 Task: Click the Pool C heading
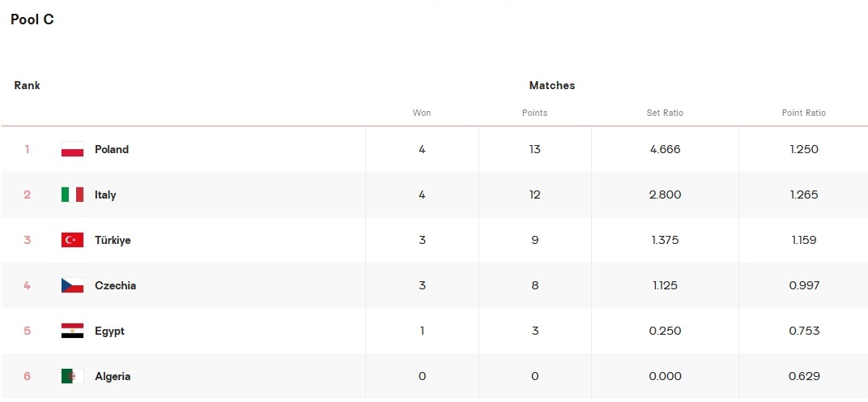pyautogui.click(x=32, y=19)
